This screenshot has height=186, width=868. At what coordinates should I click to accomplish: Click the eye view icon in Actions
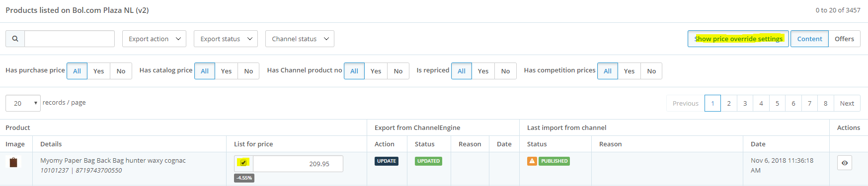coord(845,163)
